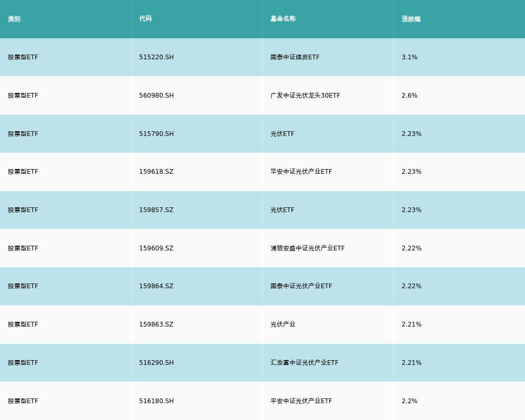Open 广发中证光伏龙头30ETF fund entry

(x=305, y=96)
